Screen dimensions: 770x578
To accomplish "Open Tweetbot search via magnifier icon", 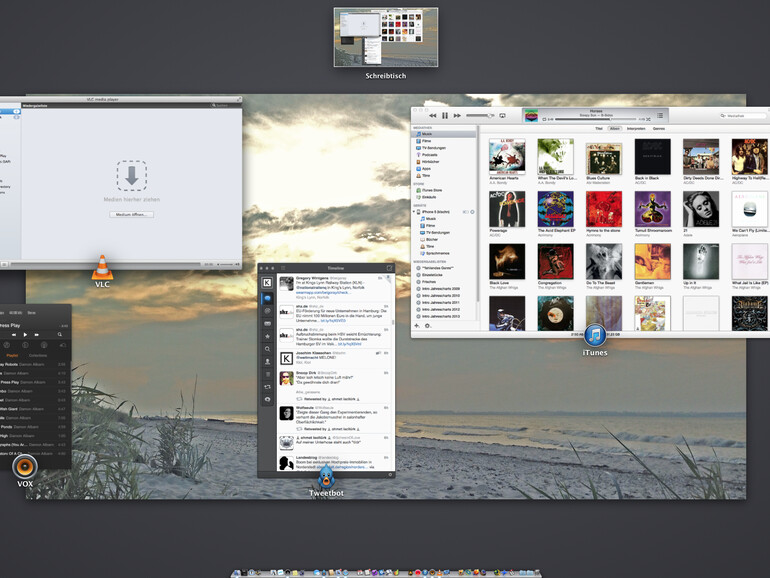I will 268,349.
